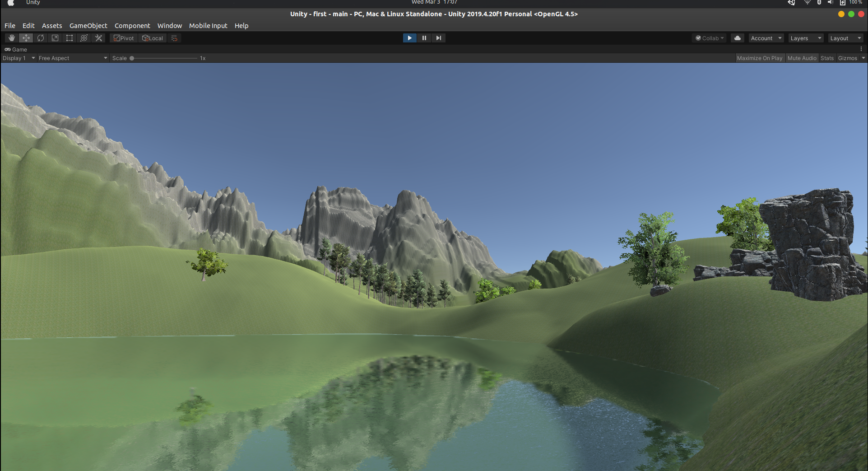This screenshot has height=471, width=868.
Task: Toggle Gizmos visibility
Action: 847,58
